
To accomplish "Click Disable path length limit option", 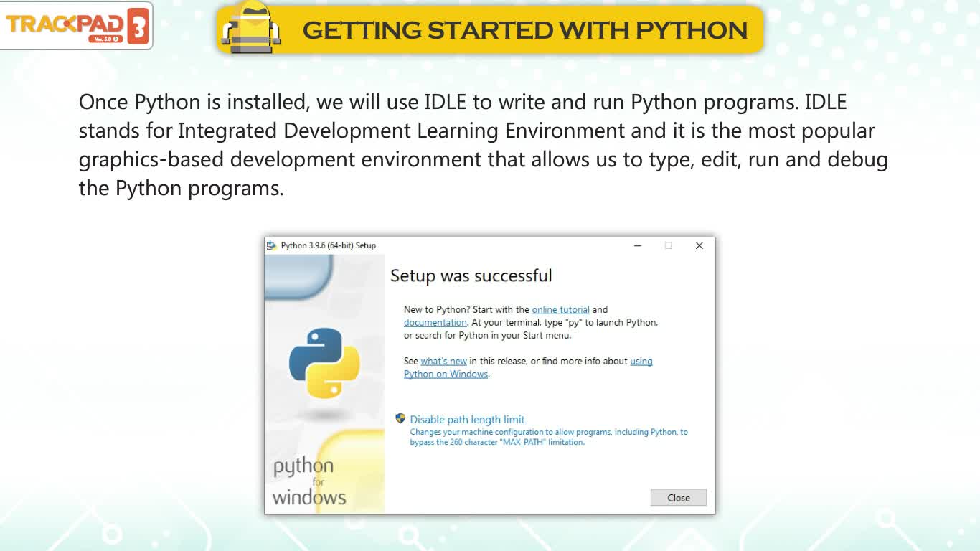I will pos(467,420).
